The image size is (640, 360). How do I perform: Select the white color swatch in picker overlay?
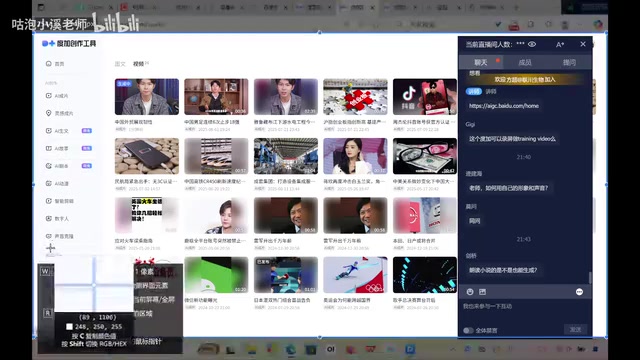(69, 327)
